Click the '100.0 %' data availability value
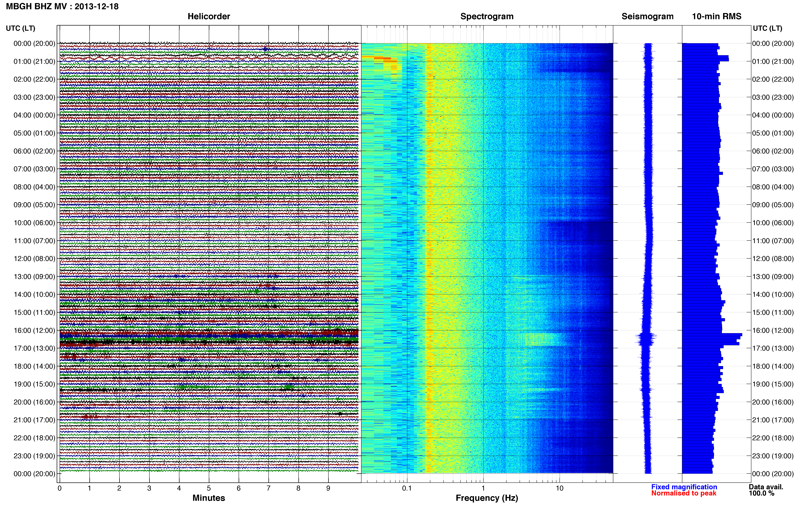 pos(761,493)
